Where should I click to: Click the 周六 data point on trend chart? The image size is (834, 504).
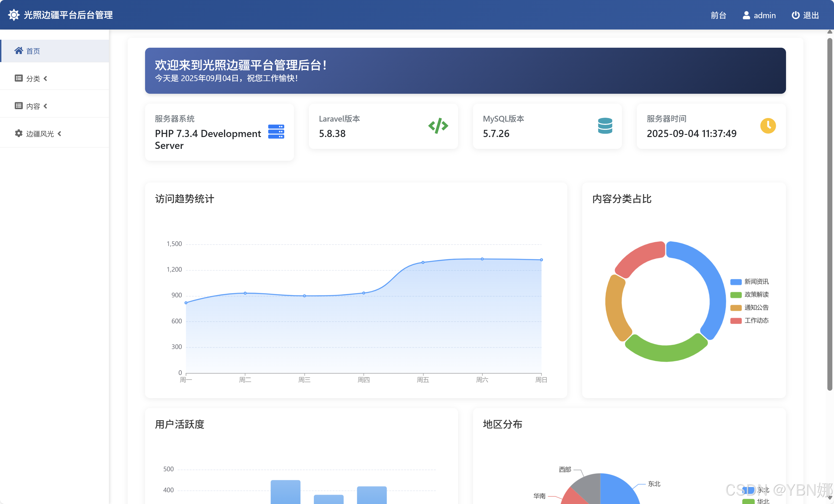pyautogui.click(x=482, y=259)
